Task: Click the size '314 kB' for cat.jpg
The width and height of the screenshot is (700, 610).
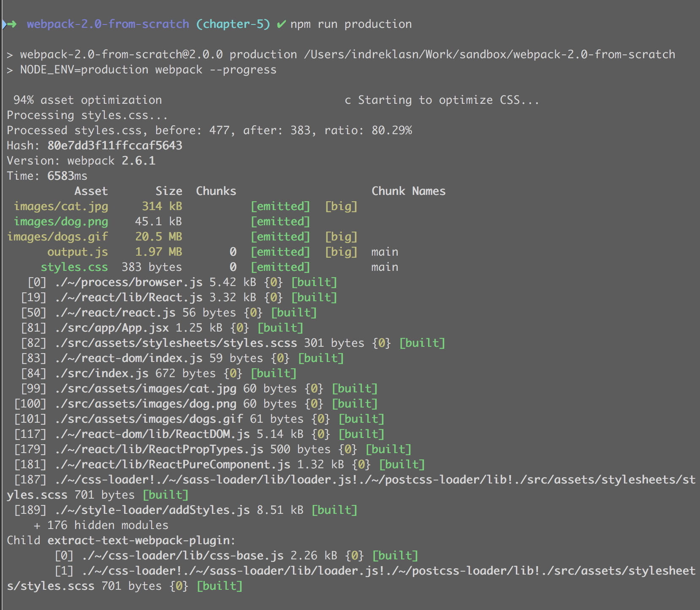Action: coord(162,206)
